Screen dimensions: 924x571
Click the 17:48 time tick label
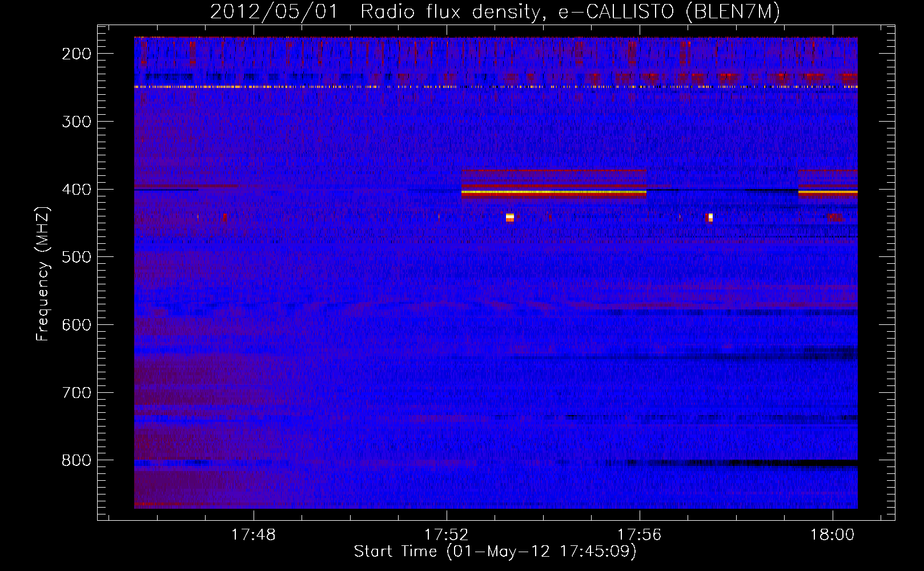tap(253, 534)
